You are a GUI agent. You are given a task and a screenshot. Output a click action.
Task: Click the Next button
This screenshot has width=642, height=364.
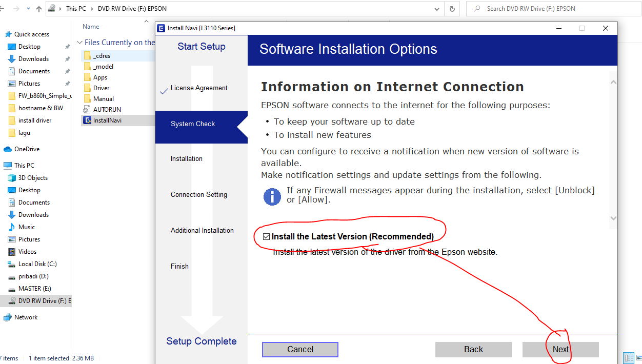(560, 349)
